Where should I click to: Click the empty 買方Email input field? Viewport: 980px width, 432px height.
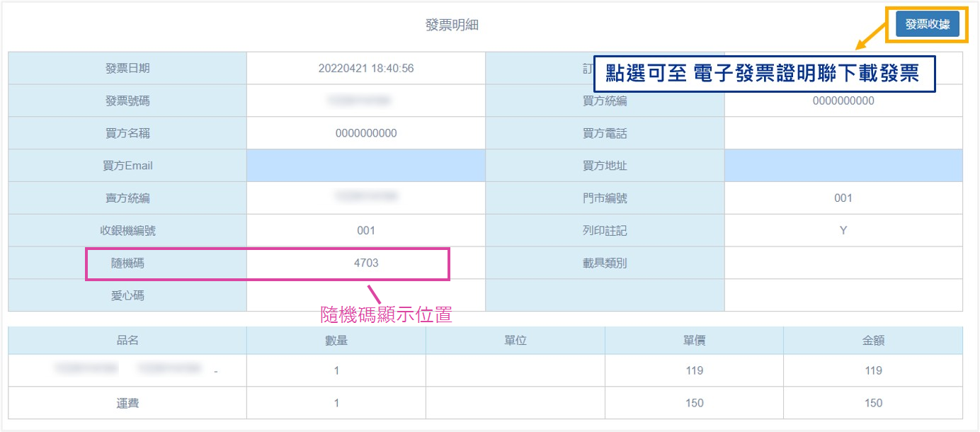coord(365,166)
